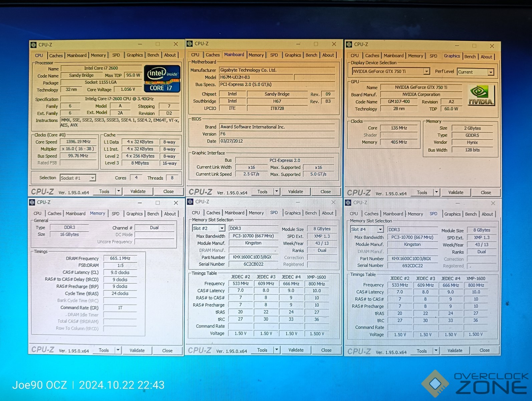Click Close button in the CPU window

pyautogui.click(x=169, y=191)
